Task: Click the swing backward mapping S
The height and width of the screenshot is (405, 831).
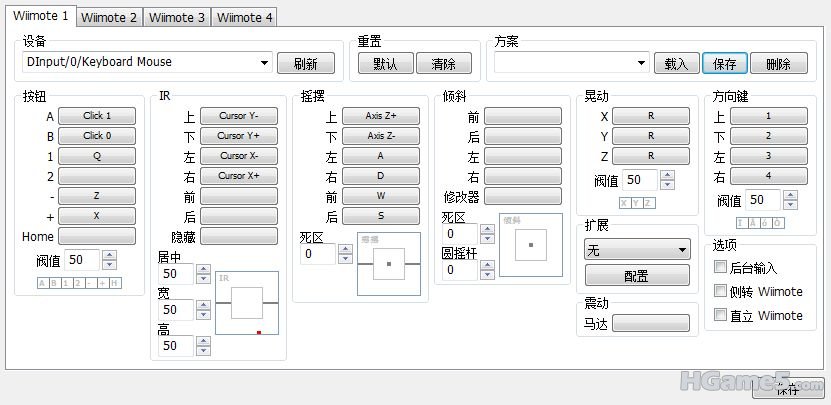Action: point(381,216)
